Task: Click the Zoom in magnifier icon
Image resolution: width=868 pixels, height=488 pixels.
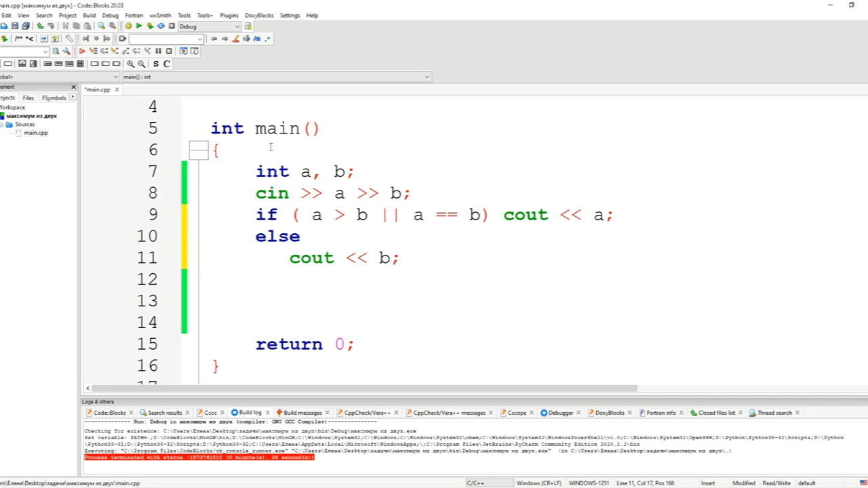Action: pyautogui.click(x=131, y=64)
